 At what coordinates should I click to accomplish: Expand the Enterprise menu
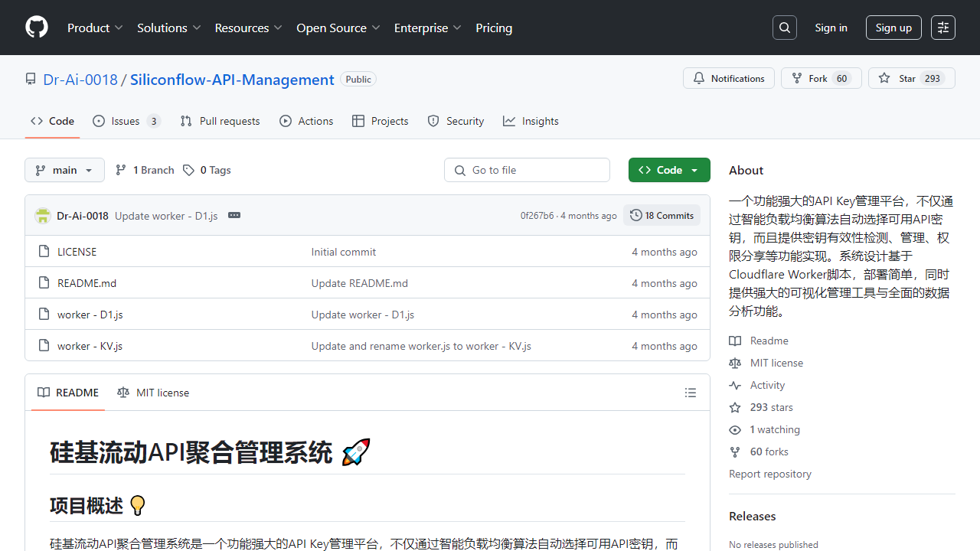point(428,28)
